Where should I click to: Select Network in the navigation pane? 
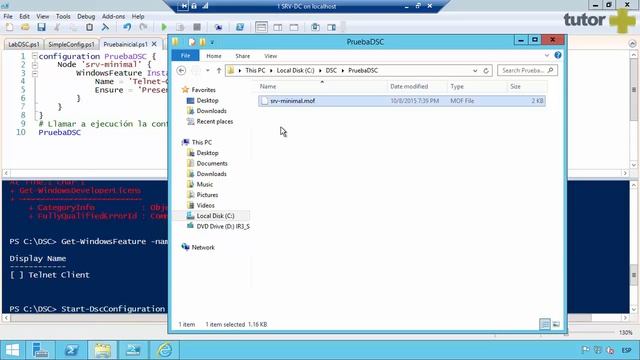[203, 247]
